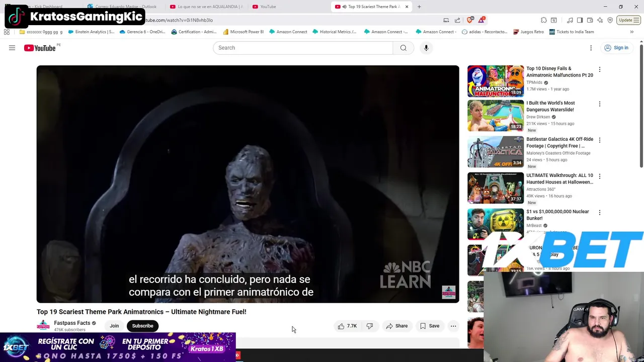Click the video player to pause

click(248, 184)
